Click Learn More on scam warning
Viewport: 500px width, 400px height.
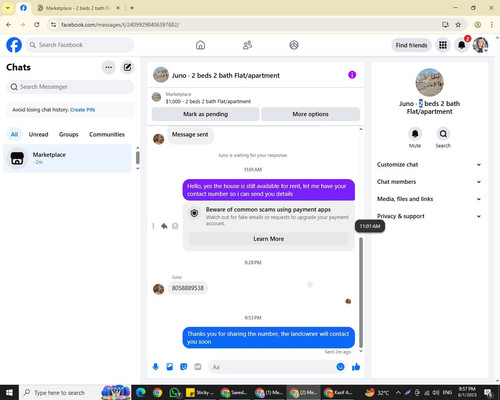(x=269, y=239)
